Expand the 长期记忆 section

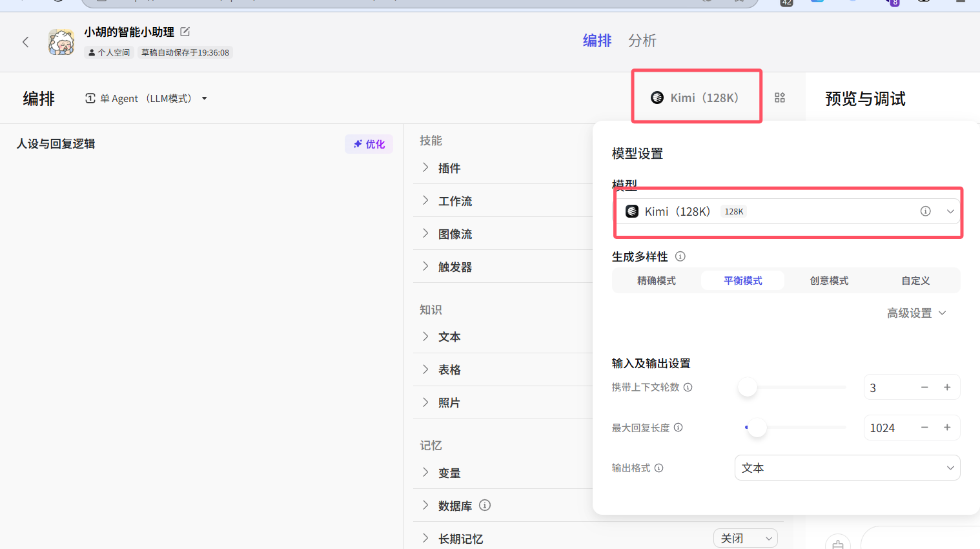point(425,539)
